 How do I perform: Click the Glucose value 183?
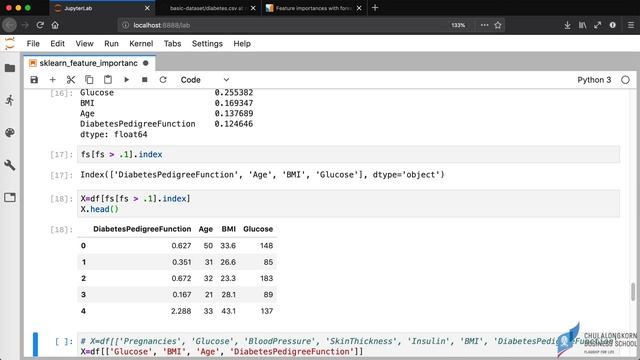267,278
